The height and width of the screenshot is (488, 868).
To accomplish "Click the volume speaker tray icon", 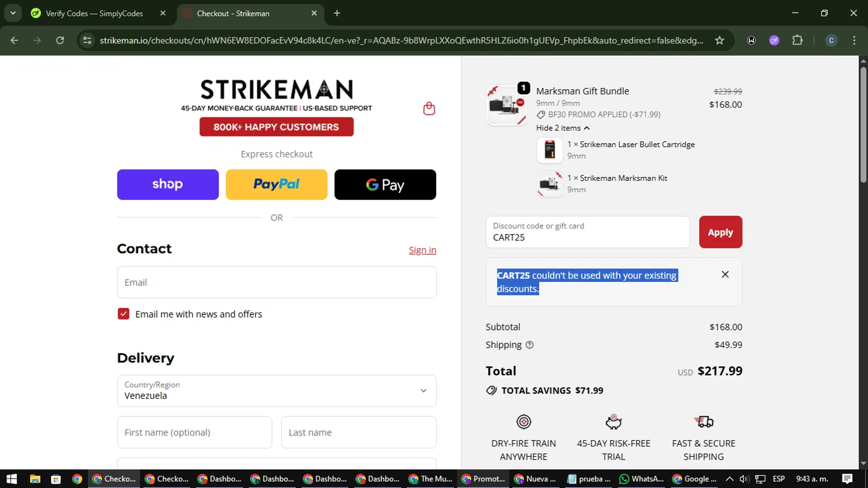I will click(744, 479).
